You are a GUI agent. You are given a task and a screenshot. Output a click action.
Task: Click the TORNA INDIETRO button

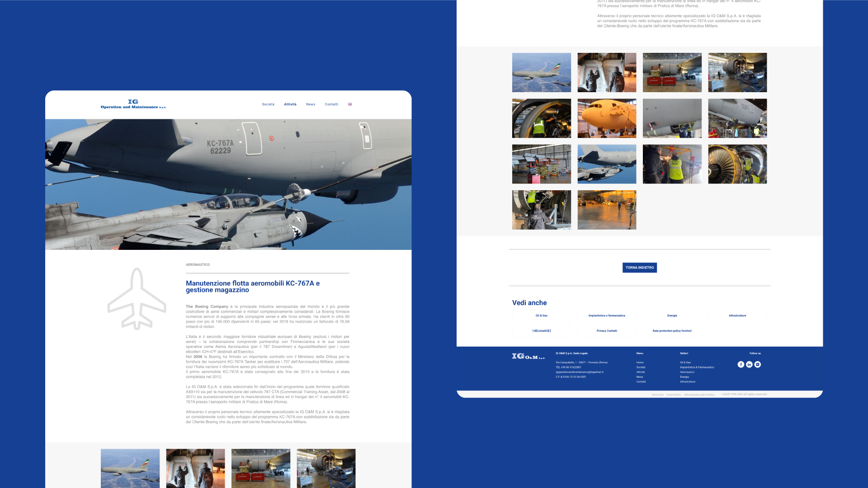click(x=639, y=267)
